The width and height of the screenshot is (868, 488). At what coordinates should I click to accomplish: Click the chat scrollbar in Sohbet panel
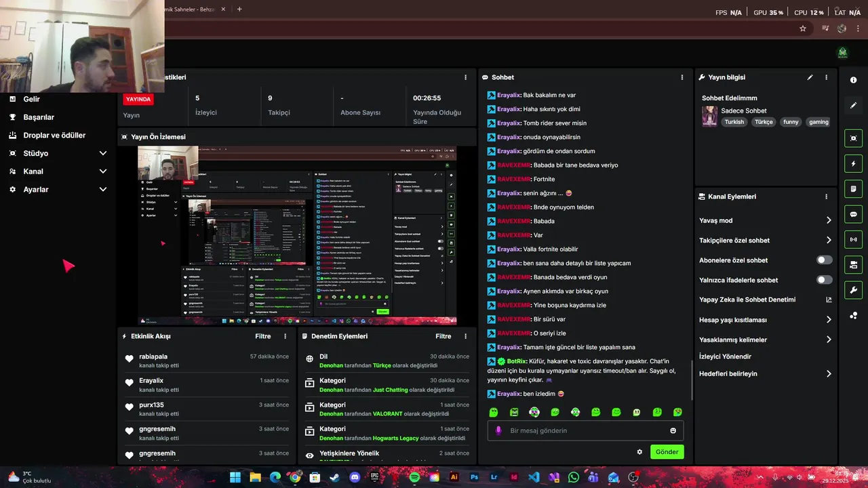click(x=691, y=380)
